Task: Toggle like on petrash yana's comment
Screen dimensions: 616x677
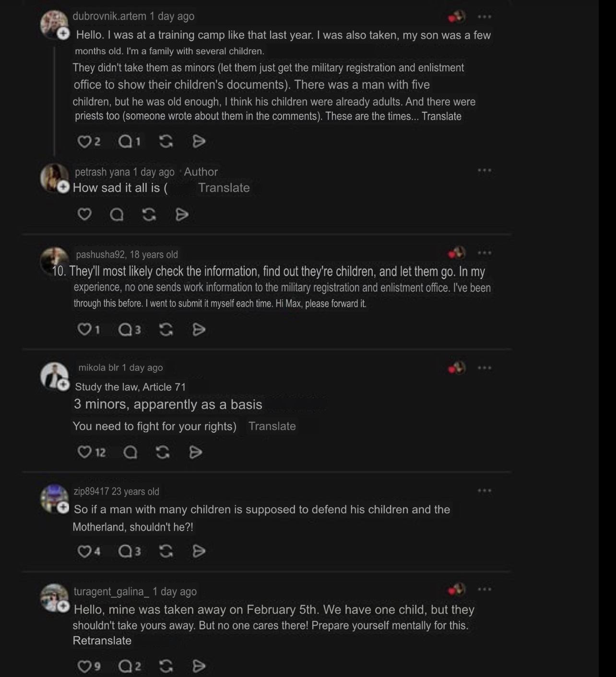Action: click(84, 214)
